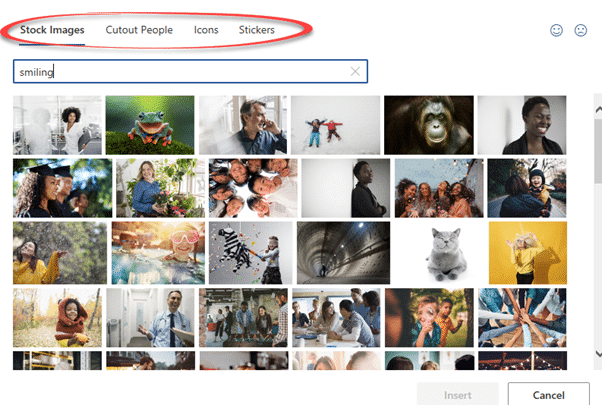The height and width of the screenshot is (405, 602).
Task: Select the man on phone photo
Action: click(x=243, y=124)
